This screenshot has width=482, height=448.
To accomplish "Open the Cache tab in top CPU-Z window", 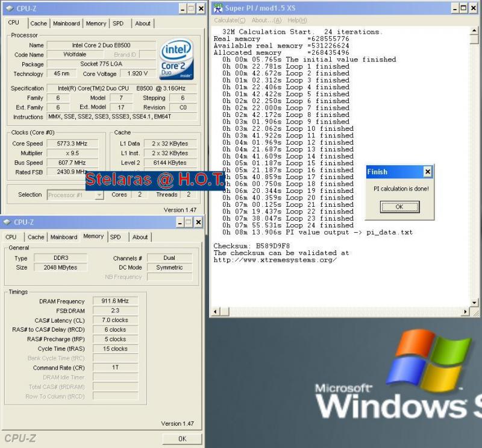I will pyautogui.click(x=39, y=24).
